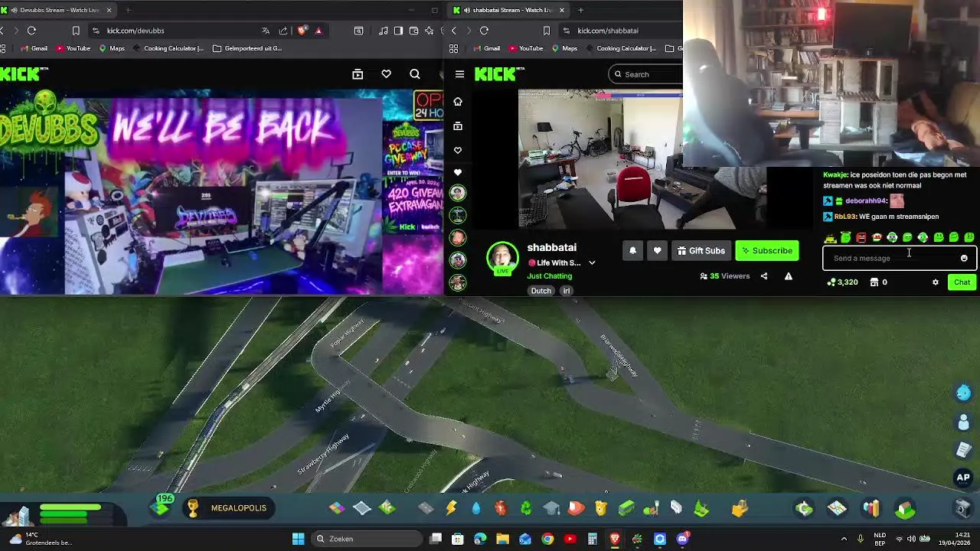The height and width of the screenshot is (551, 980).
Task: Show hidden system tray icons
Action: pos(844,539)
